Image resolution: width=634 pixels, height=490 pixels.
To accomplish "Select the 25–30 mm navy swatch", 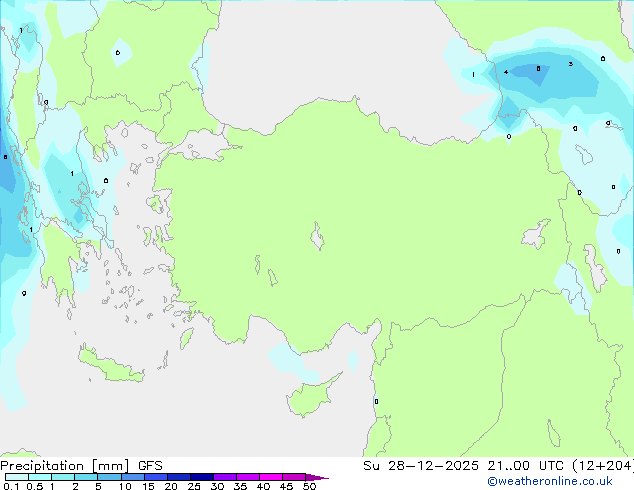I will 202,477.
